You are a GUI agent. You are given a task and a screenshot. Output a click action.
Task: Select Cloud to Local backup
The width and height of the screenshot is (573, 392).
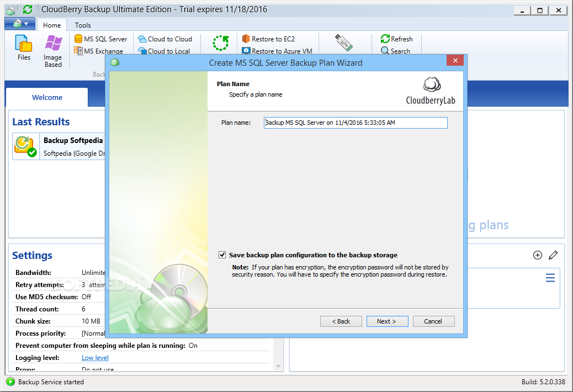click(164, 51)
